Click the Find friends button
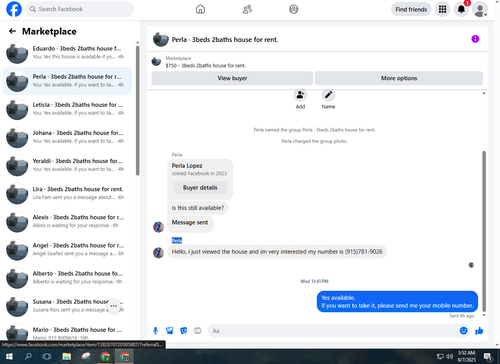This screenshot has height=364, width=500. pyautogui.click(x=411, y=9)
